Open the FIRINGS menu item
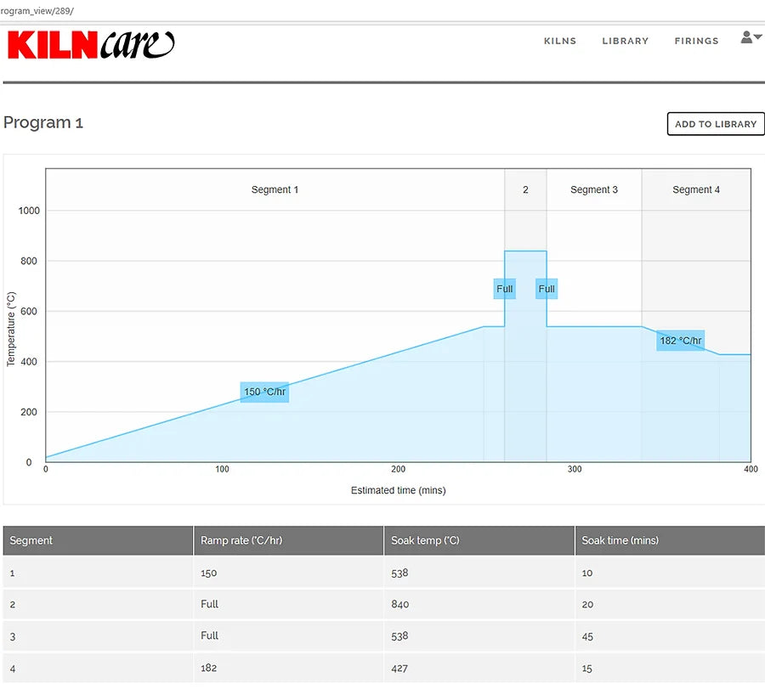The width and height of the screenshot is (765, 700). (696, 41)
